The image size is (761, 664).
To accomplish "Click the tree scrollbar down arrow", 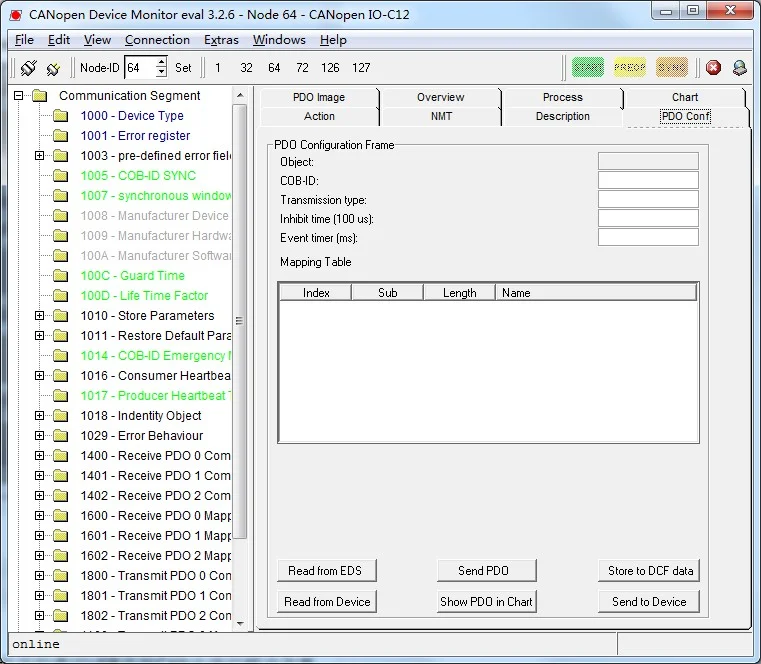I will (240, 624).
